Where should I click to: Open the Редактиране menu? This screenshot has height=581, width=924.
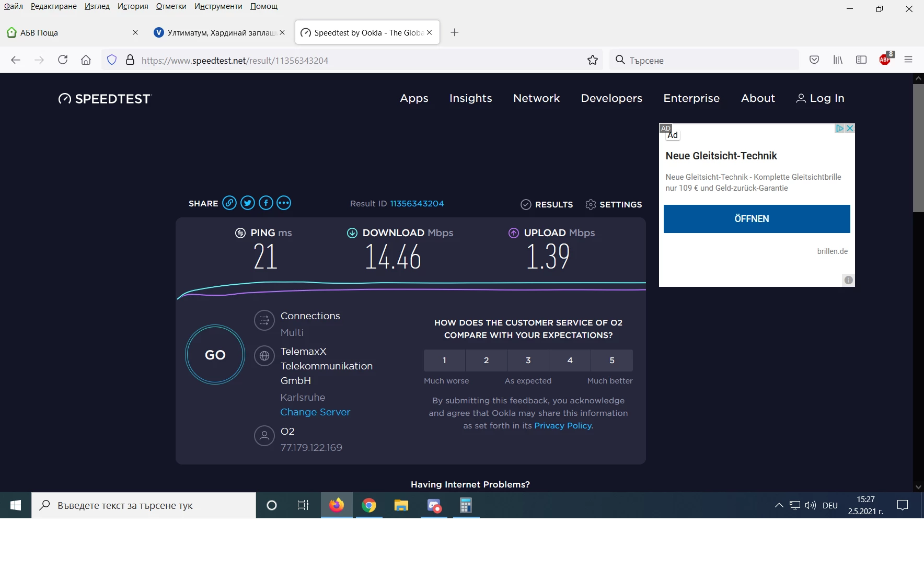[x=54, y=6]
